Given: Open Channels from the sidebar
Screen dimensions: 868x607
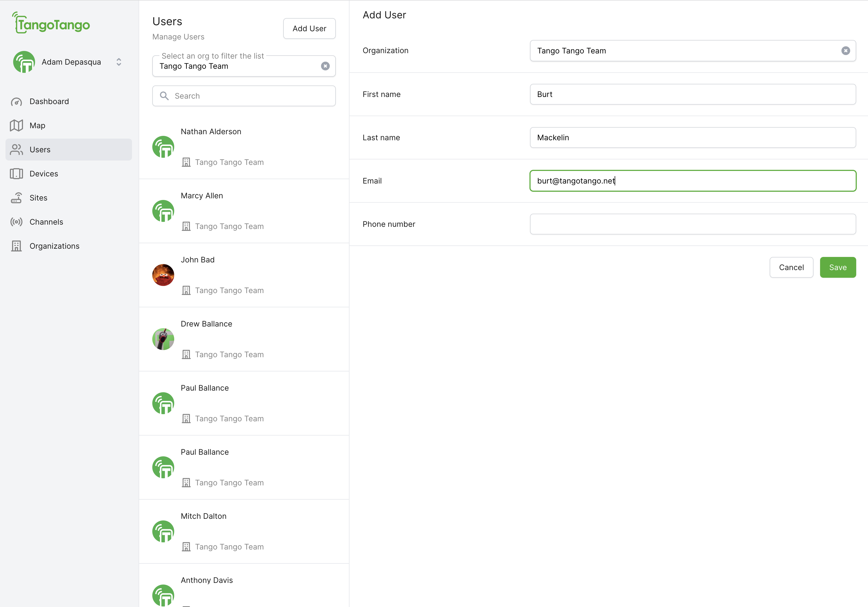Looking at the screenshot, I should 46,222.
